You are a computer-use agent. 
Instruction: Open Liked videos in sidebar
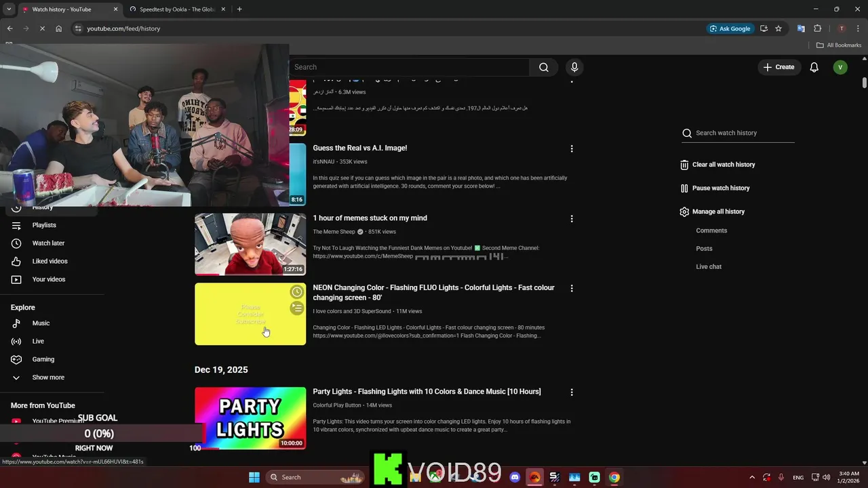(52, 262)
